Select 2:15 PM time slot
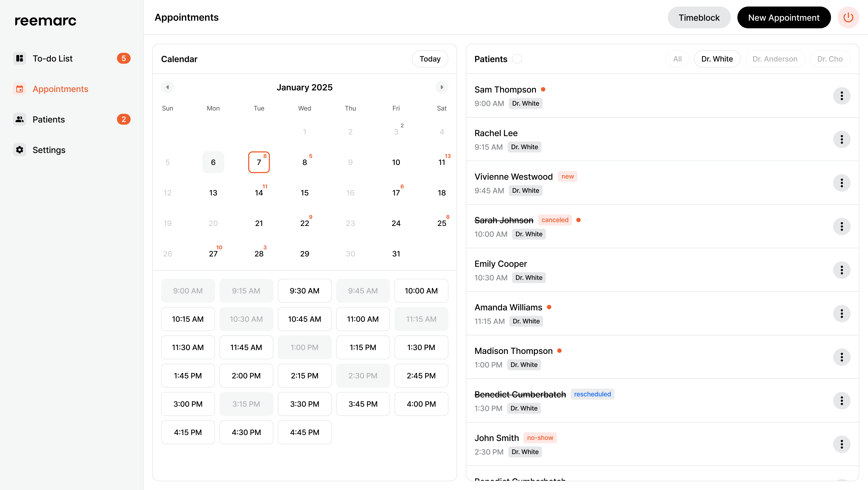Image resolution: width=868 pixels, height=490 pixels. [x=304, y=375]
